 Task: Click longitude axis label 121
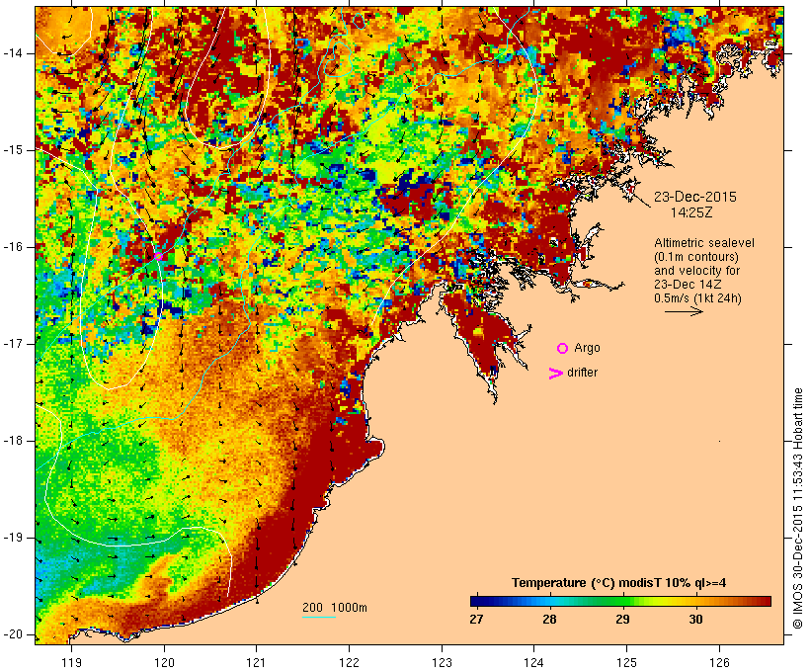tap(256, 662)
